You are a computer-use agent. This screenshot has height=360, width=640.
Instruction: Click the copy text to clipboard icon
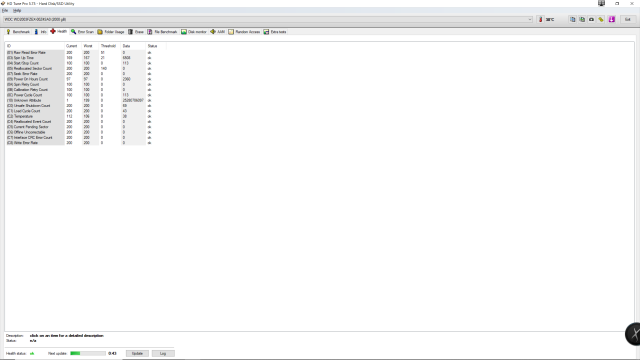[573, 19]
